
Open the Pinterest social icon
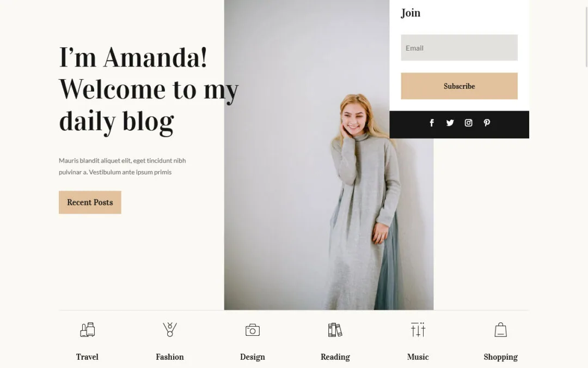(x=487, y=123)
